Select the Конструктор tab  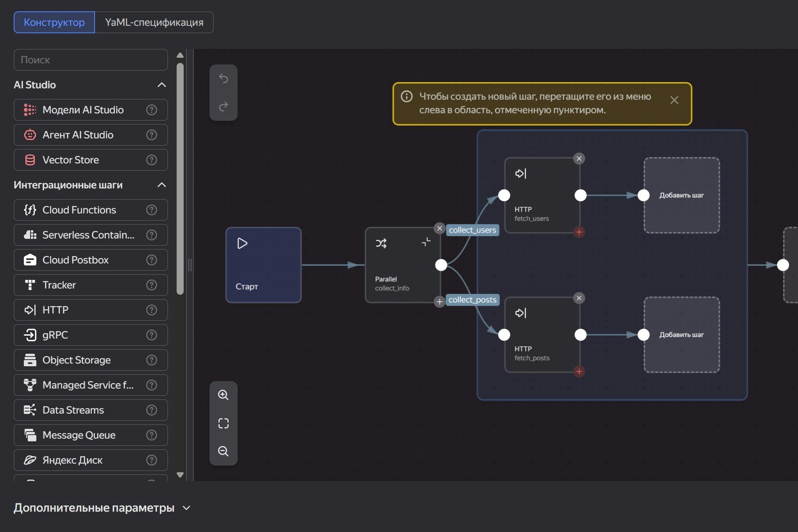coord(54,22)
